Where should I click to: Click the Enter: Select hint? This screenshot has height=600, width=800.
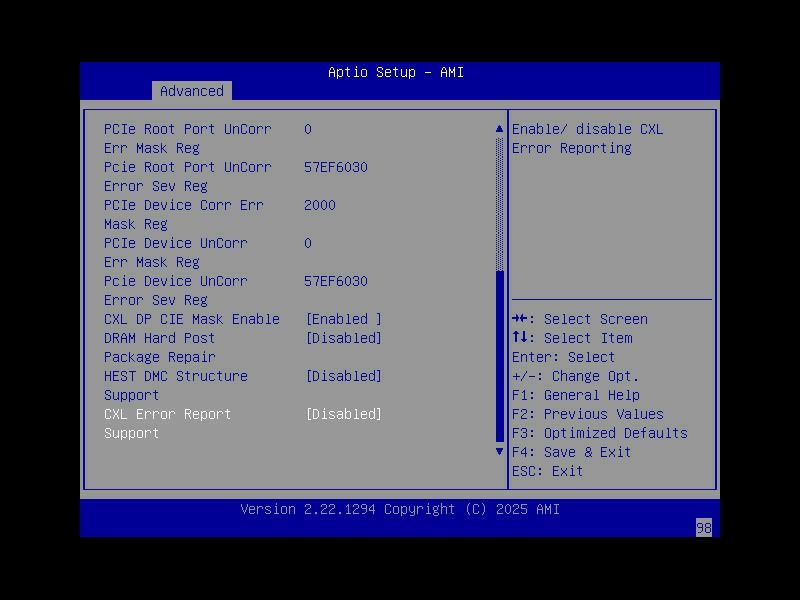click(564, 357)
